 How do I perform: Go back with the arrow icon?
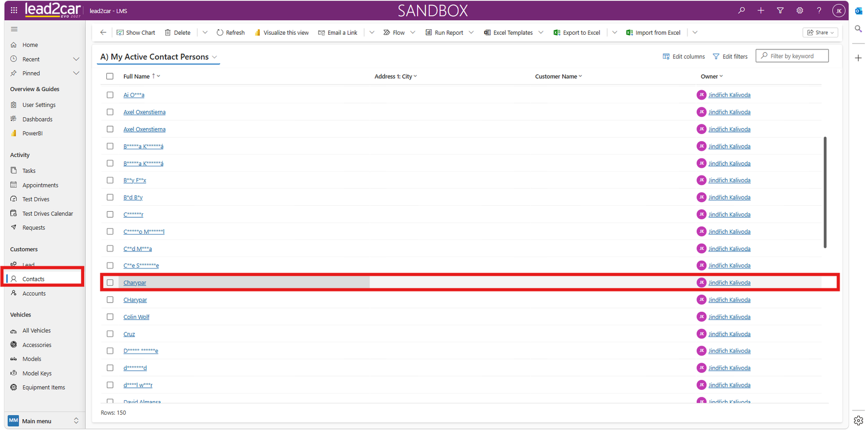103,33
